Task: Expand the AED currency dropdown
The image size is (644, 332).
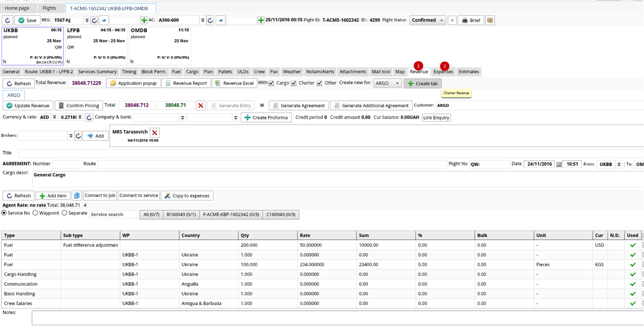Action: [x=55, y=117]
